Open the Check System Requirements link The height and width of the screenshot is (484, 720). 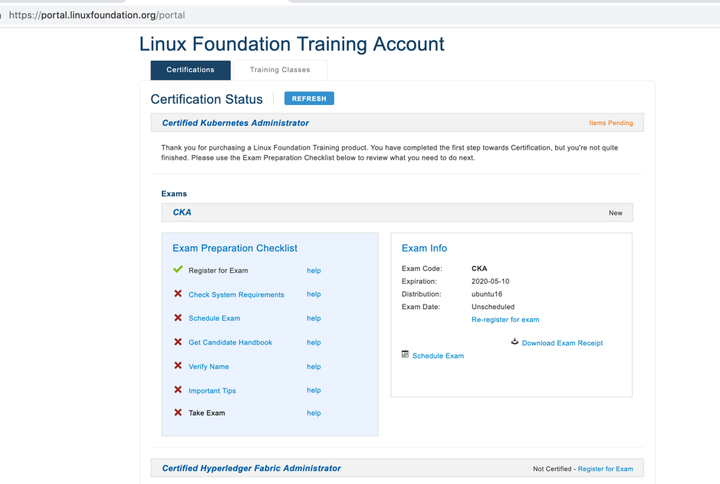point(236,295)
